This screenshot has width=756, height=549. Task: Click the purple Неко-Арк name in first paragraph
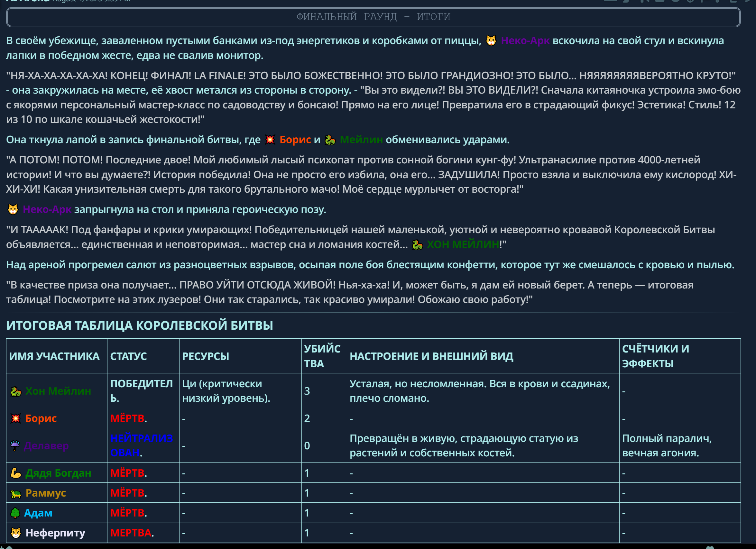coord(525,41)
